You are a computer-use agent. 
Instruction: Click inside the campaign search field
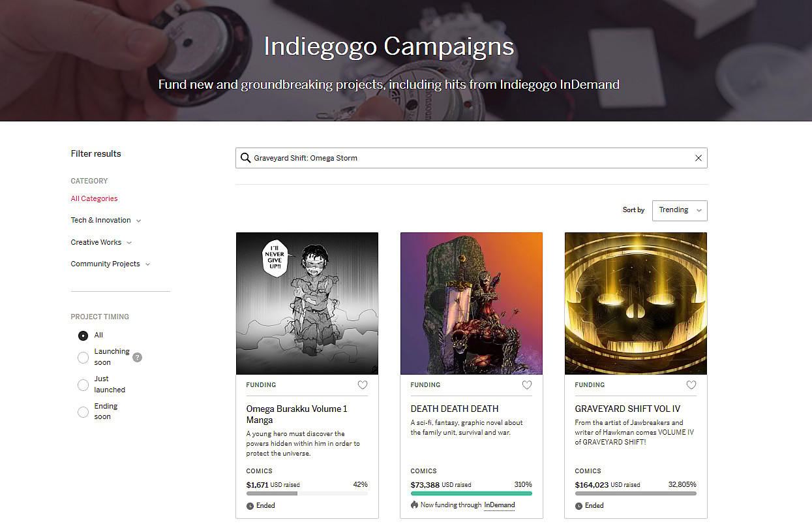tap(470, 158)
